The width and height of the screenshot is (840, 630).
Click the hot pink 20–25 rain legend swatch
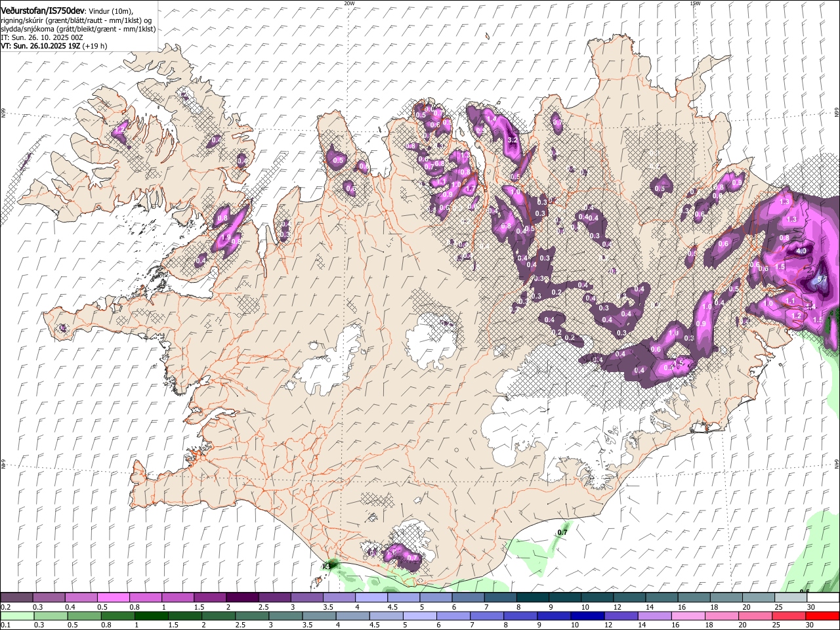(755, 616)
